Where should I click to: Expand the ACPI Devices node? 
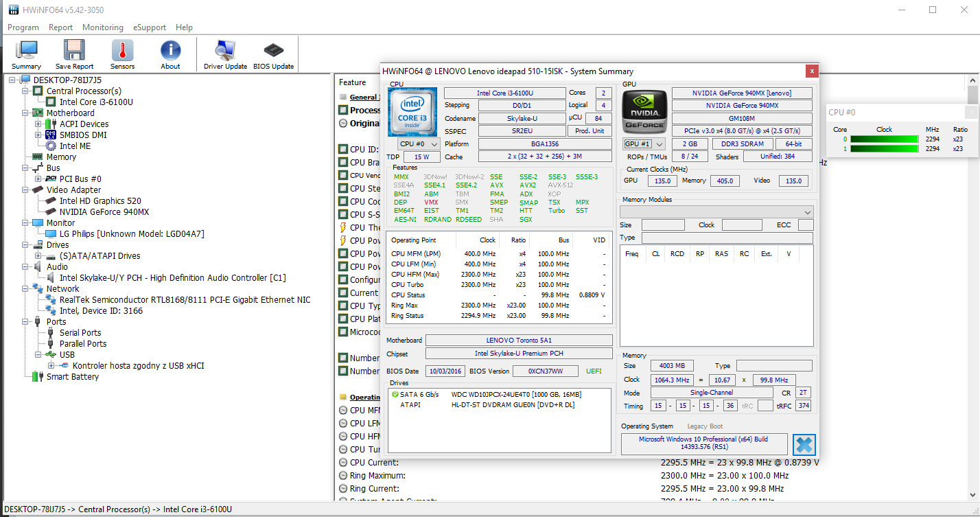pyautogui.click(x=38, y=124)
